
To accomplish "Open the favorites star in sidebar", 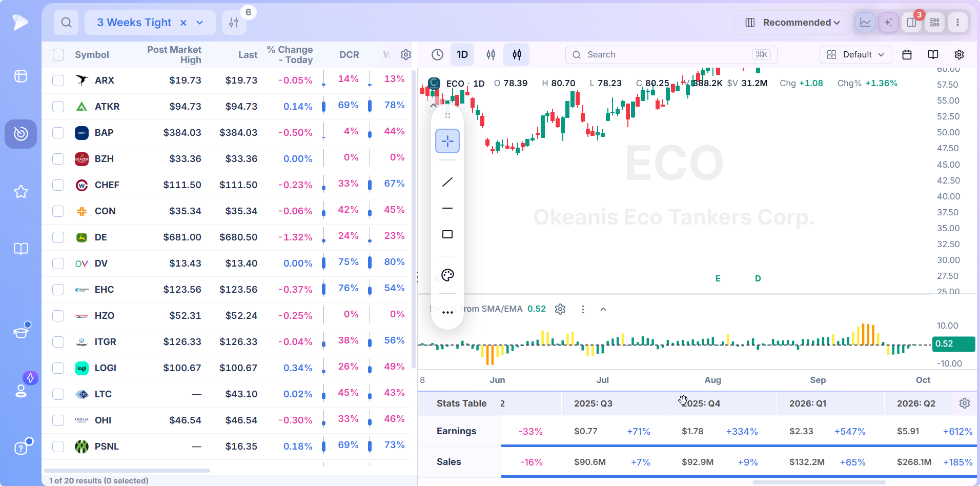I will pyautogui.click(x=21, y=192).
